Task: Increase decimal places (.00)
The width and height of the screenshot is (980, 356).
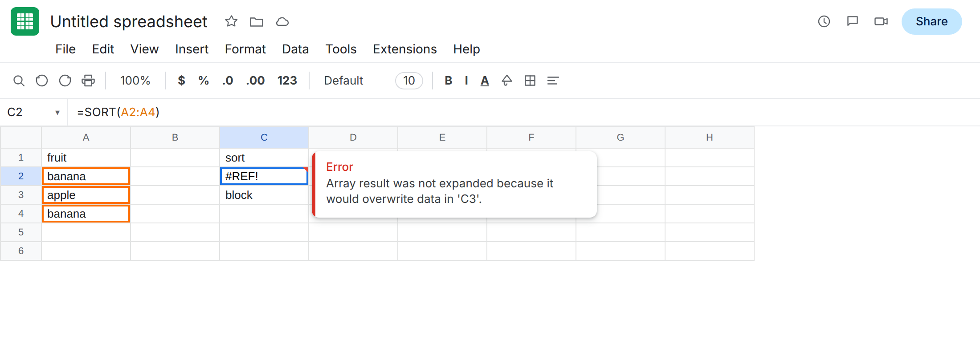Action: pos(255,81)
